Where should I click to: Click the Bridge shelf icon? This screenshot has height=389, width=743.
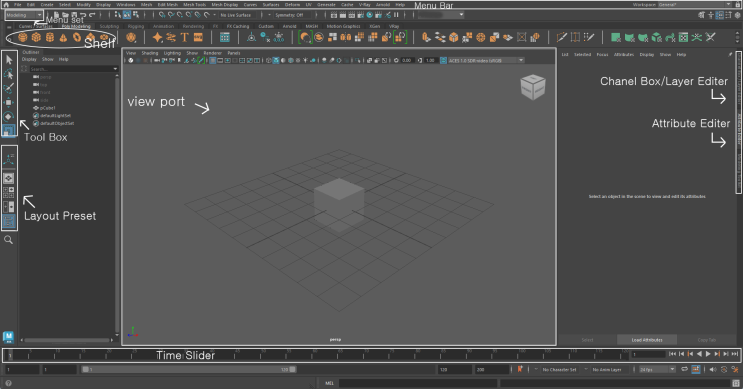(x=440, y=37)
